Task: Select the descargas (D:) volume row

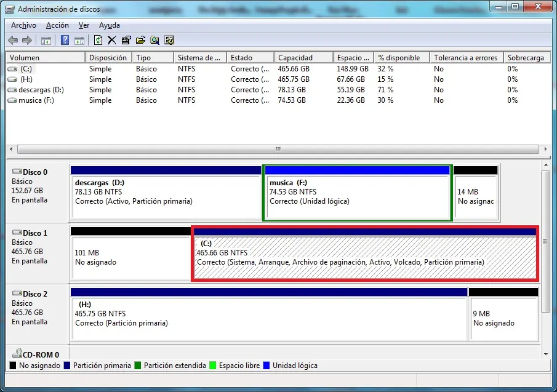Action: tap(41, 90)
